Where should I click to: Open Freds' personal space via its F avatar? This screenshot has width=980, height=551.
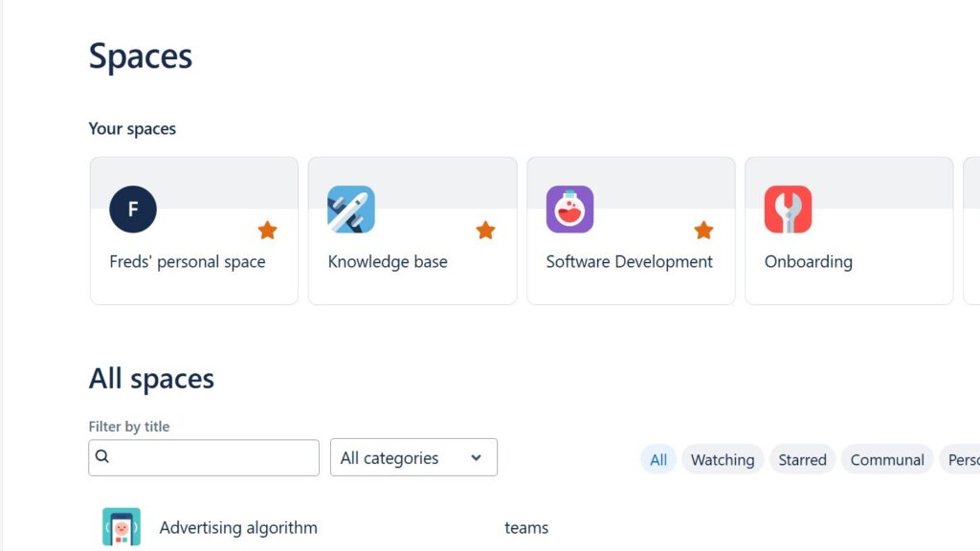(132, 209)
